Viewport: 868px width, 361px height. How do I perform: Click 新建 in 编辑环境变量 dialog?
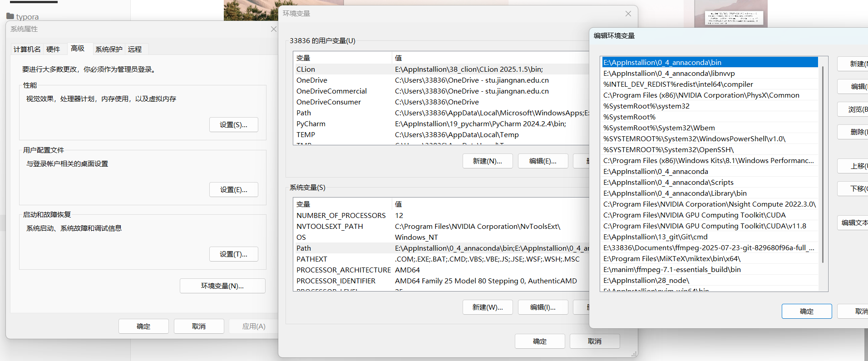click(853, 64)
